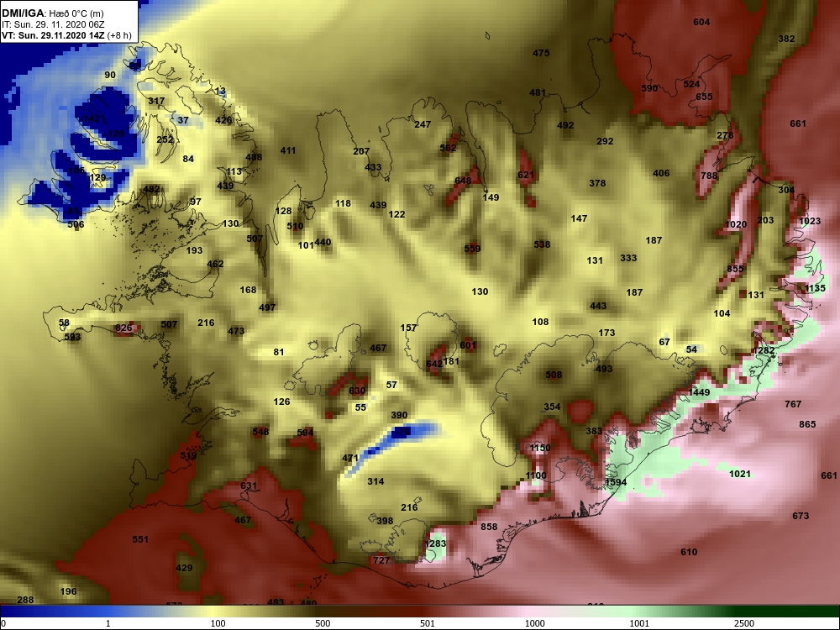Click the map value 1594

[616, 482]
